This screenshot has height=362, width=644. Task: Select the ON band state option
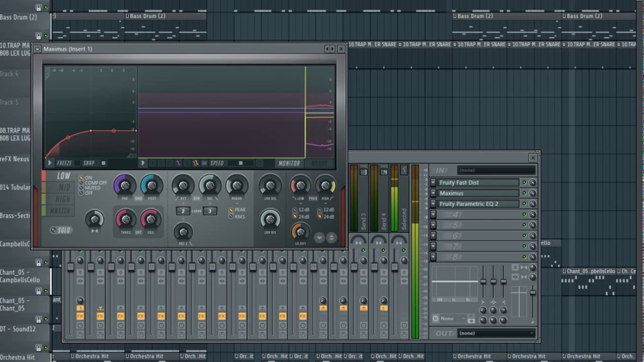pyautogui.click(x=85, y=178)
